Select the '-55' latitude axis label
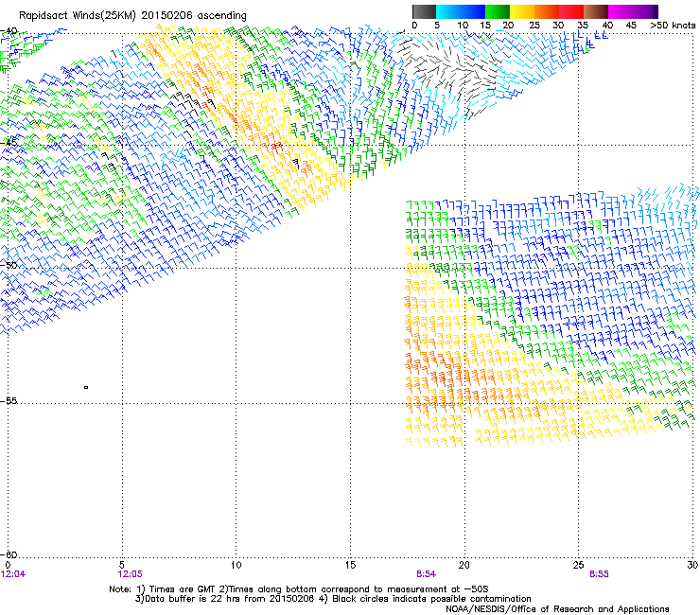Viewport: 700px width, 615px height. 9,401
